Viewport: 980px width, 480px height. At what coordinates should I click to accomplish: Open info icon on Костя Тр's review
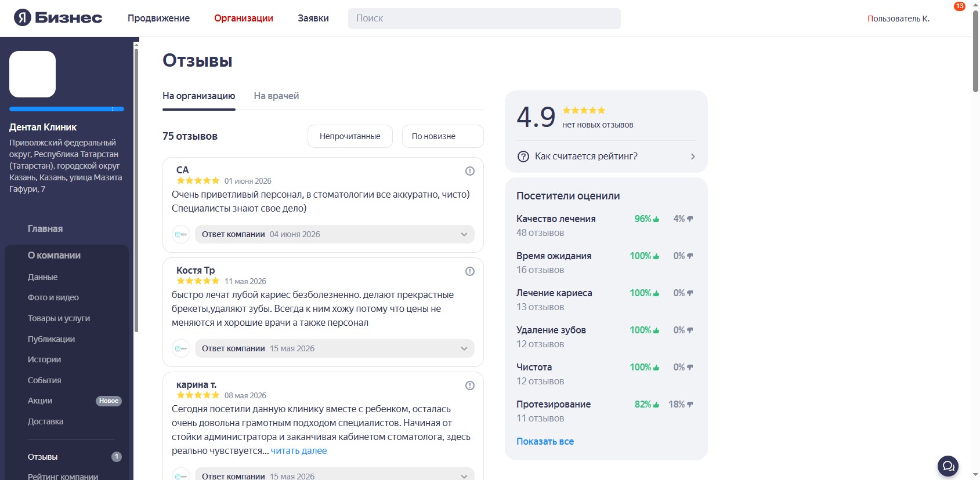pyautogui.click(x=470, y=271)
